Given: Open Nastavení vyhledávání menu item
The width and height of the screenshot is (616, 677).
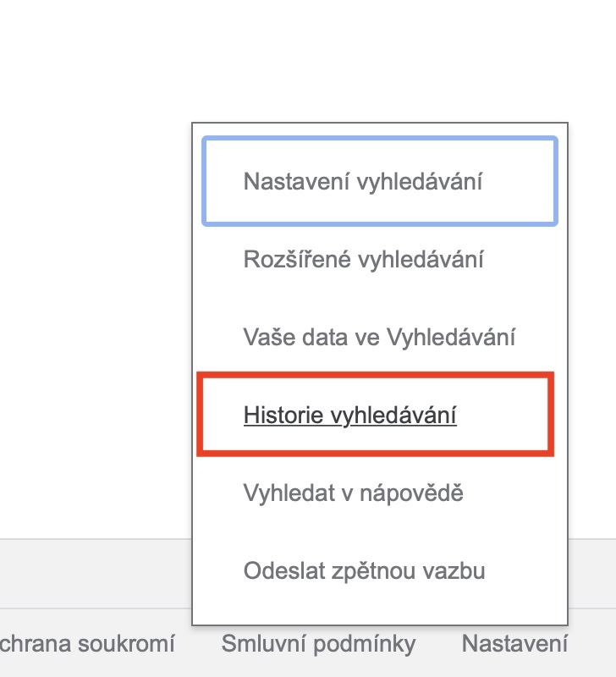Looking at the screenshot, I should [x=362, y=182].
